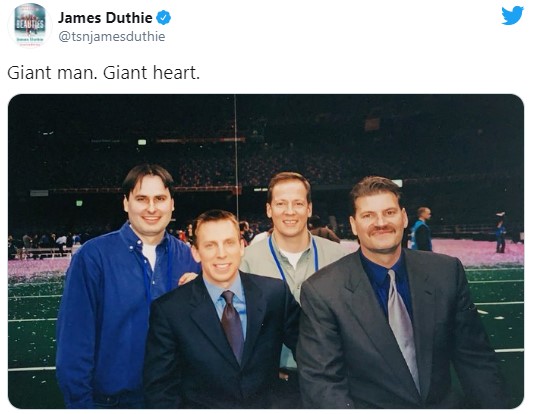533x414 pixels.
Task: Click the background person in blue vest
Action: coord(422,229)
